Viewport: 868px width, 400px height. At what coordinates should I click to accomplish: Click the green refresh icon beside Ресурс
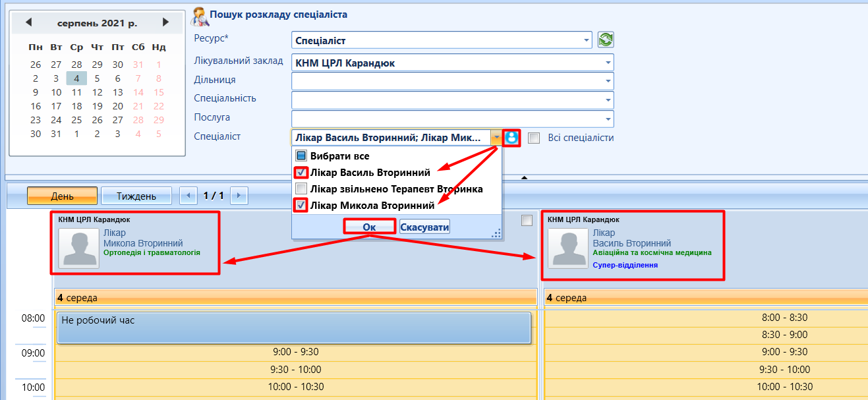coord(606,40)
